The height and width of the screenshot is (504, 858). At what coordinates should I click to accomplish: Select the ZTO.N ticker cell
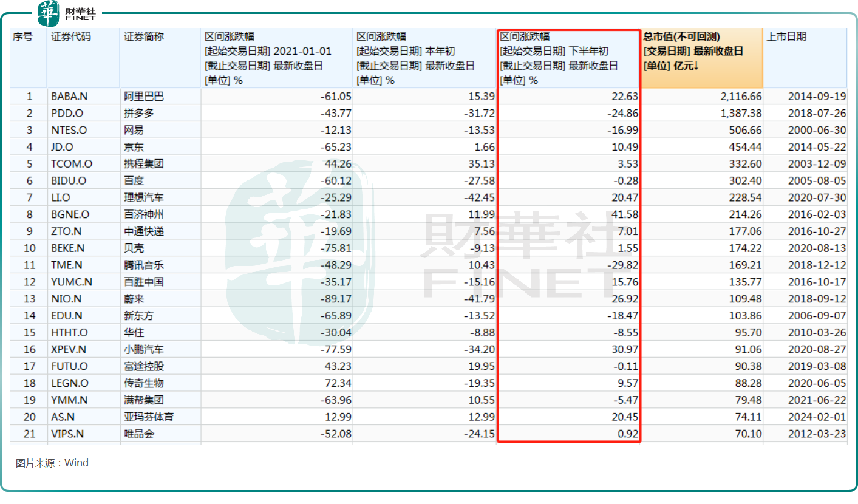(84, 231)
